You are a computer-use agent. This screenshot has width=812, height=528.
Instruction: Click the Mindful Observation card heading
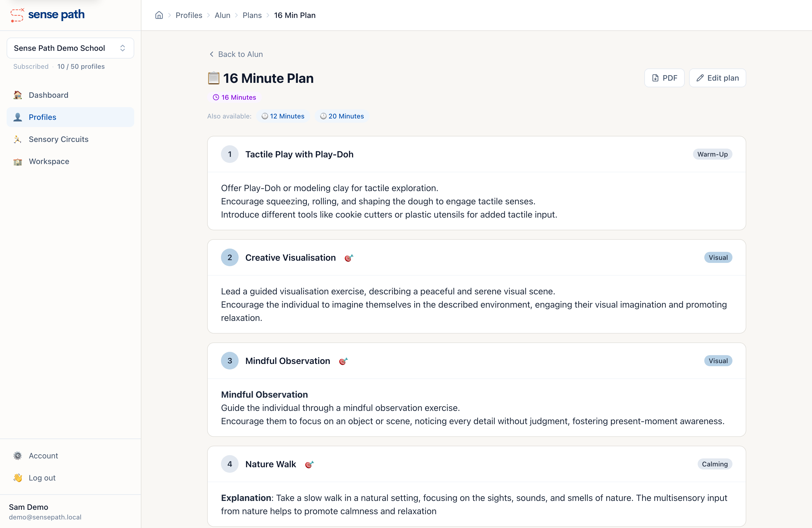[288, 361]
